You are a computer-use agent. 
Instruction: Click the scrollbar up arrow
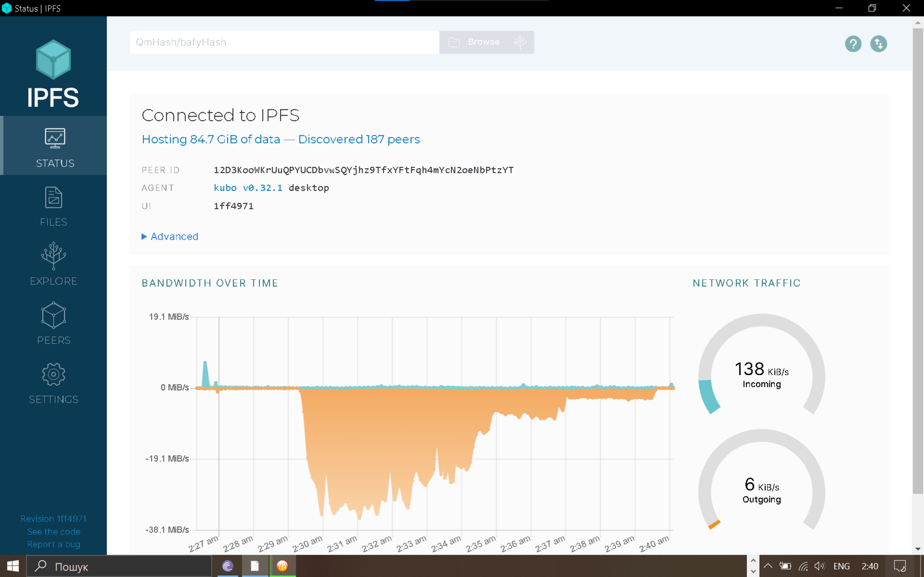pyautogui.click(x=918, y=23)
